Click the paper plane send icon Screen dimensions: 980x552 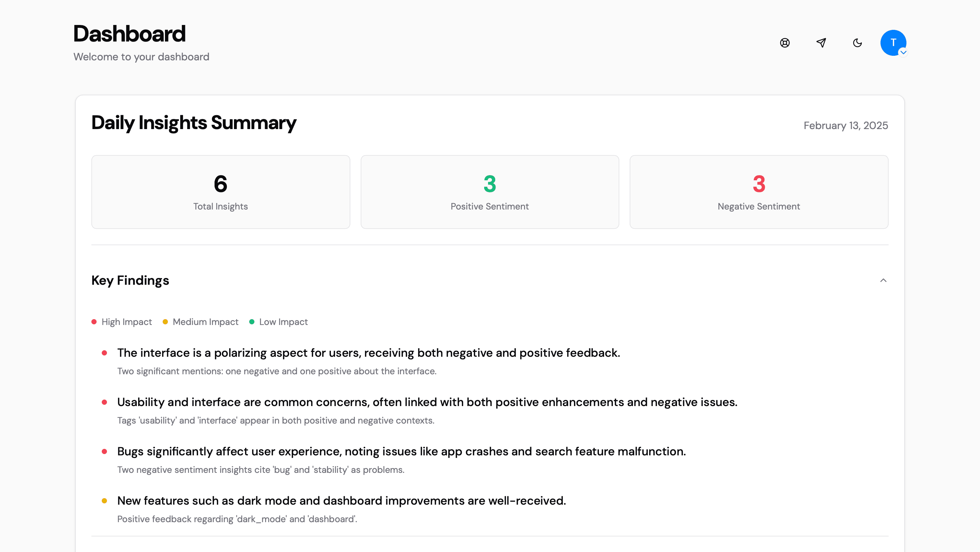(821, 42)
